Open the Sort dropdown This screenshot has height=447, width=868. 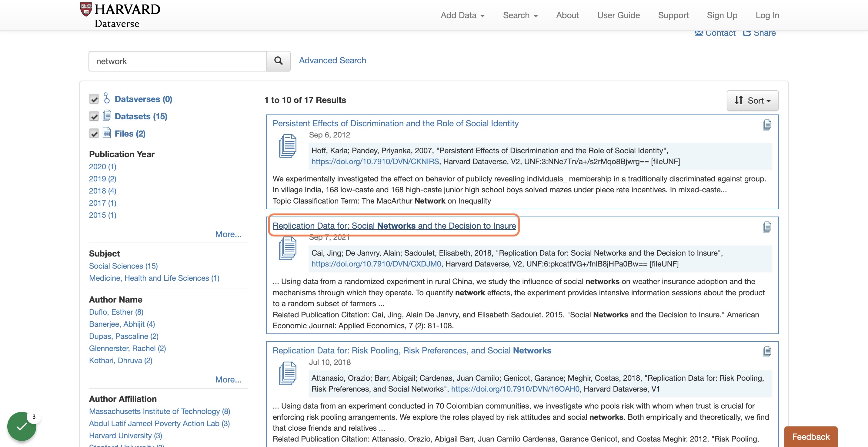[753, 100]
